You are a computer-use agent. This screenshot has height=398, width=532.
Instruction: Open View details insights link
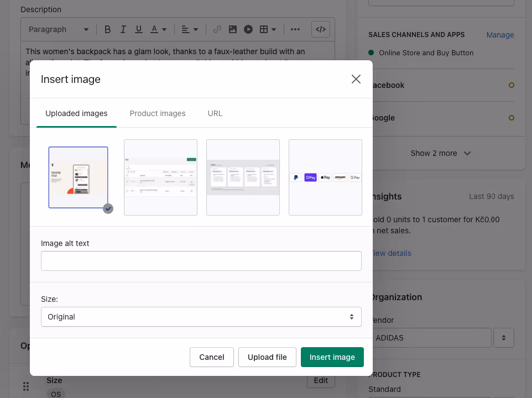pyautogui.click(x=392, y=253)
